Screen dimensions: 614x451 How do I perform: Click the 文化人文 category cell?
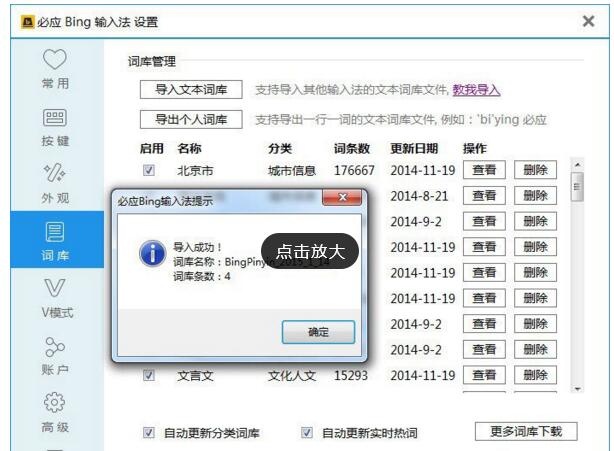(x=292, y=376)
